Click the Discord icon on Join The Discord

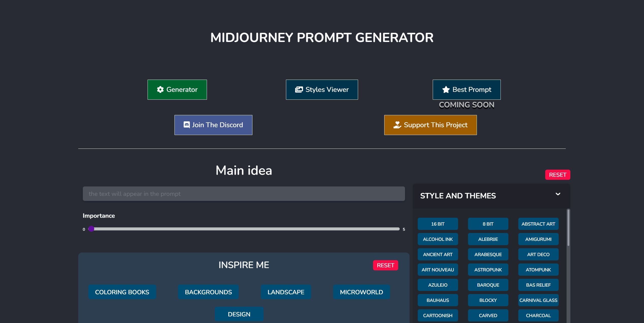(x=187, y=125)
